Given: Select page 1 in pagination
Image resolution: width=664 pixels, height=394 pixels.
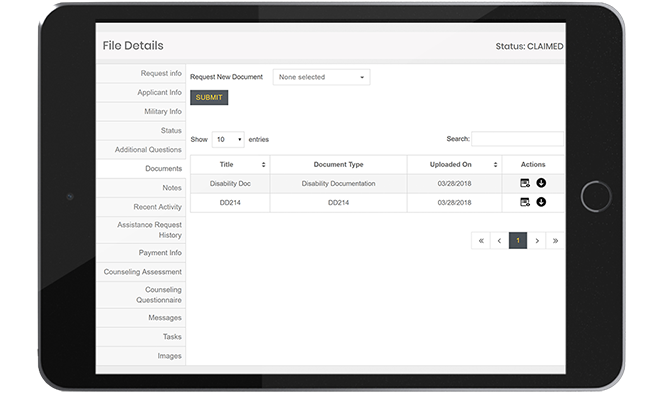Looking at the screenshot, I should pyautogui.click(x=518, y=241).
